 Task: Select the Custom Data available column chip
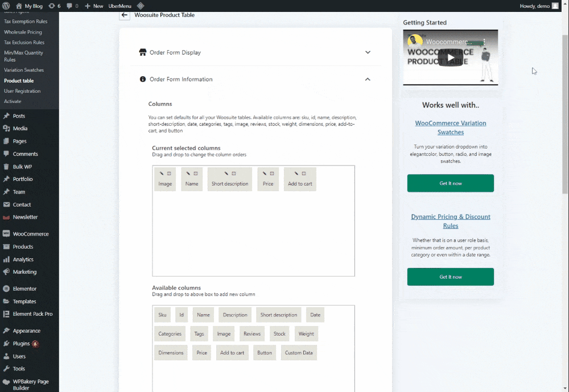tap(299, 353)
